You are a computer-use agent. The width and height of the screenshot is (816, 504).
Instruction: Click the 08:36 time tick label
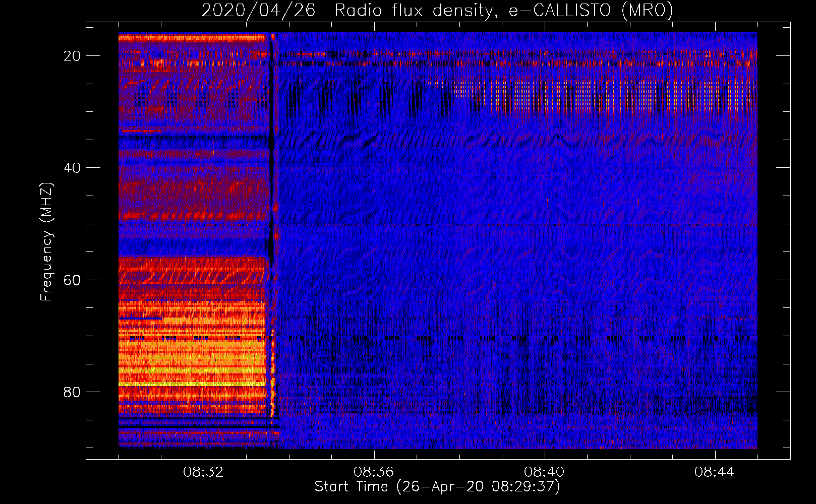coord(374,472)
